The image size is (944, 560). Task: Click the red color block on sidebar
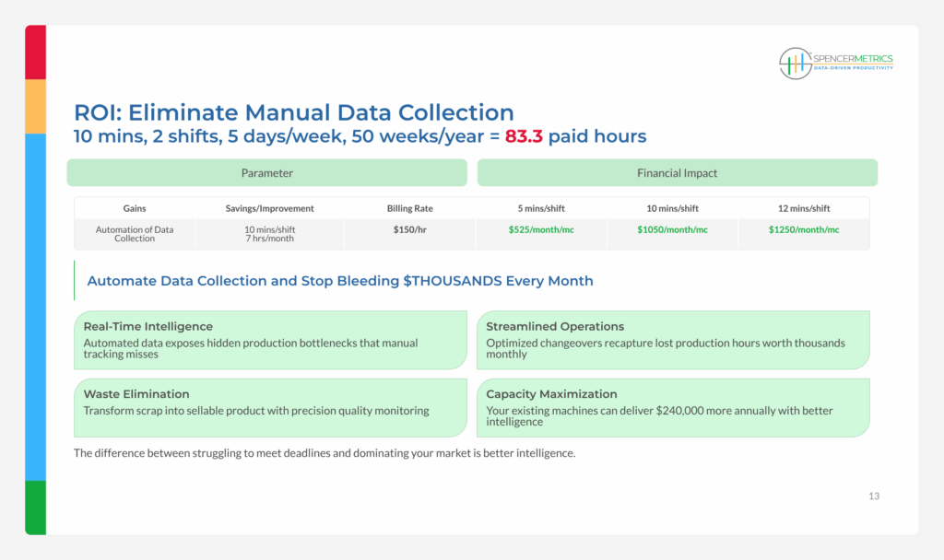pyautogui.click(x=35, y=52)
